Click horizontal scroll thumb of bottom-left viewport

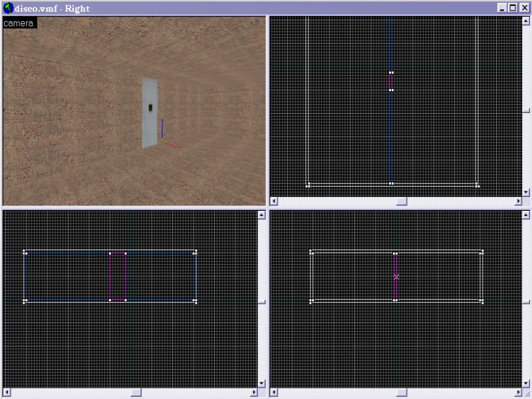(x=136, y=392)
